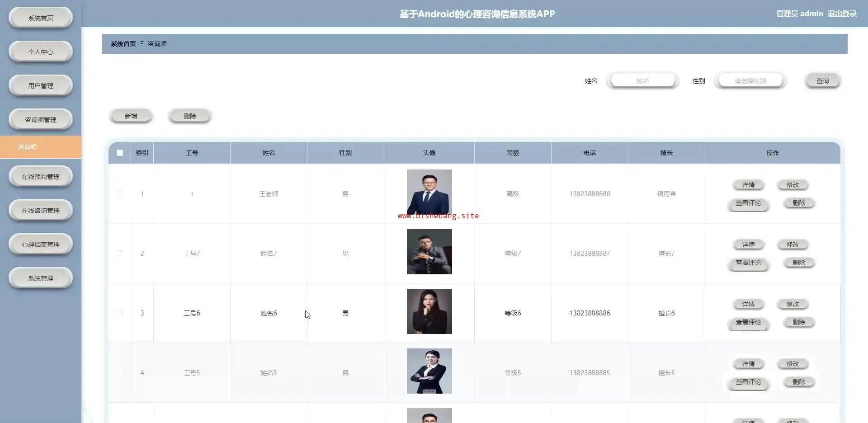The height and width of the screenshot is (423, 868).
Task: Click the 电话 column header
Action: (590, 153)
